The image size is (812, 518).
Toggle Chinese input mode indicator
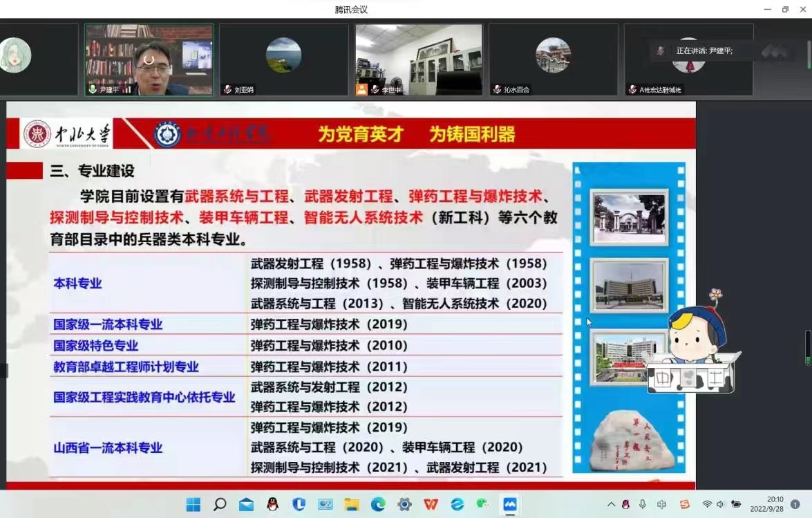662,504
